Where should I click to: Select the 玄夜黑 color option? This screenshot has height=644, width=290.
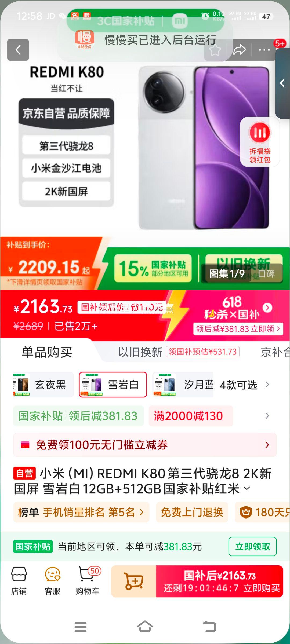43,385
